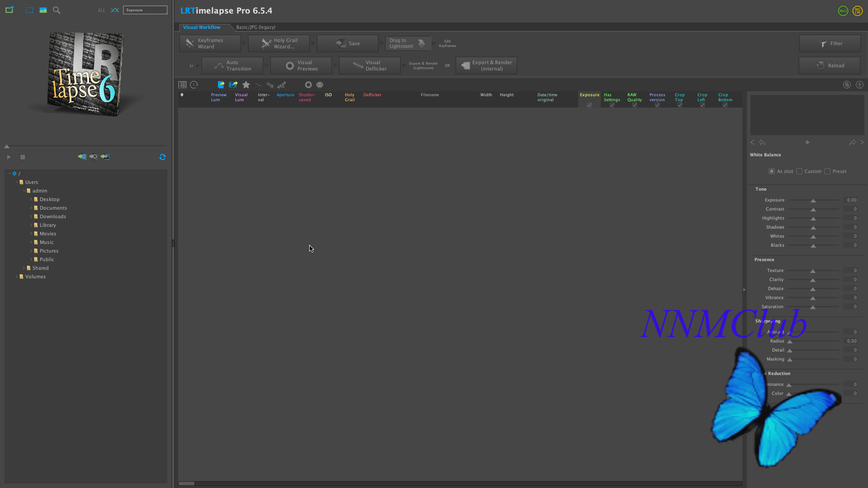The image size is (868, 488).
Task: Collapse the admin folder
Action: 24,191
